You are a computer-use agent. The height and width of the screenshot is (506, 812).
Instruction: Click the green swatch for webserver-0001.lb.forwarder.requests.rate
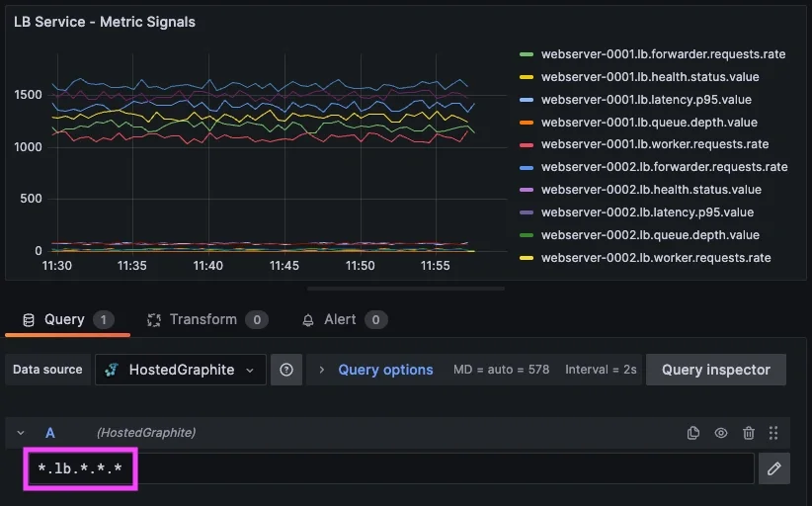coord(527,54)
